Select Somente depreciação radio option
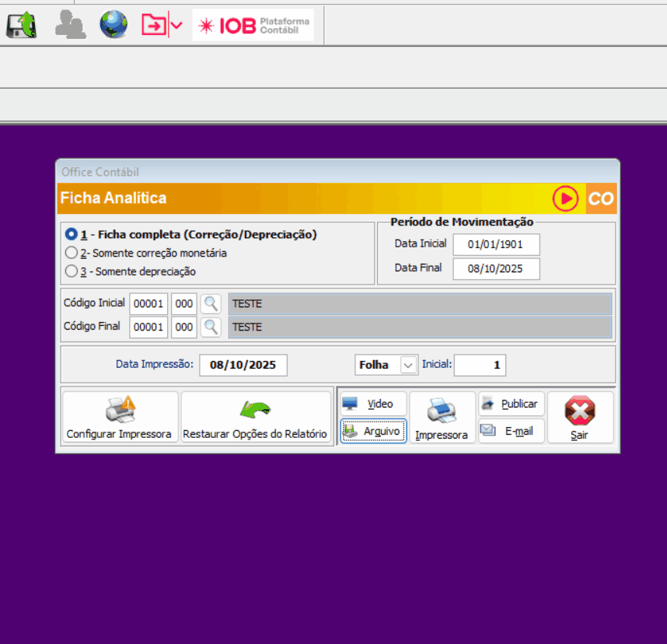 (72, 271)
